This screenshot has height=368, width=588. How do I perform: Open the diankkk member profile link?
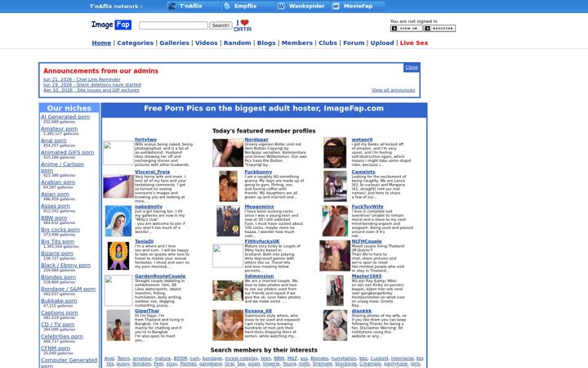(362, 311)
